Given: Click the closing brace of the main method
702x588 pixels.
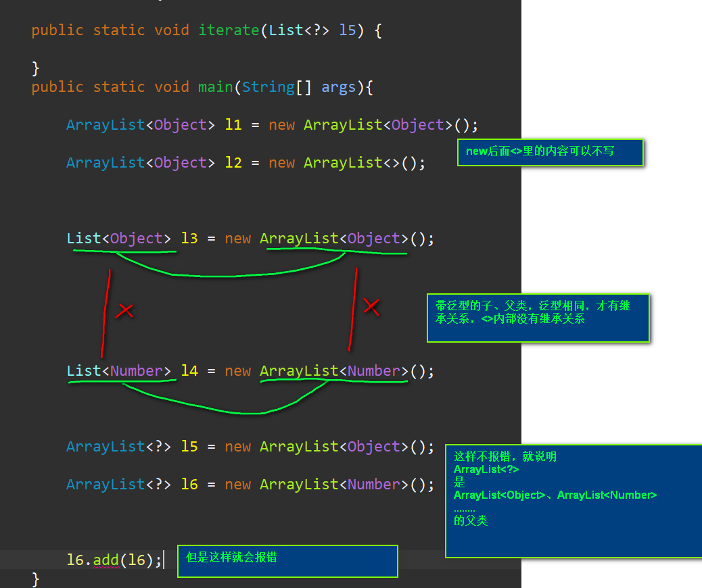Looking at the screenshot, I should [35, 579].
